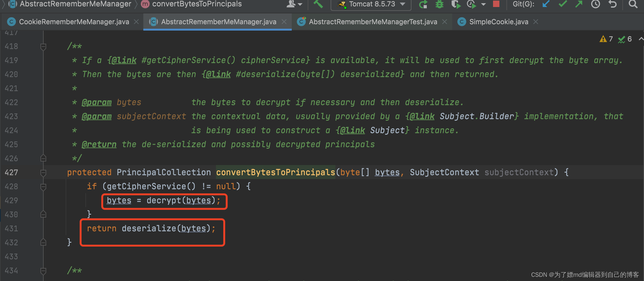The image size is (644, 281).
Task: Click Git Commit checkmark icon
Action: (563, 4)
